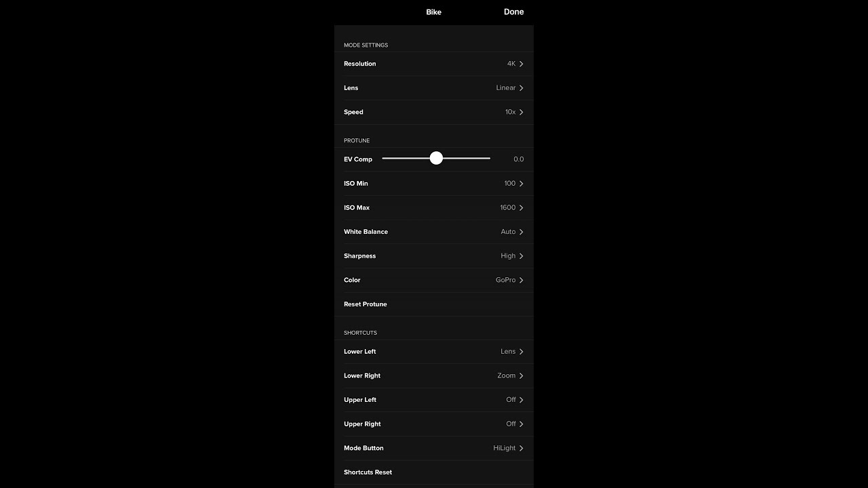Viewport: 868px width, 488px height.
Task: Click the Mode Button HiLight chevron
Action: [521, 448]
